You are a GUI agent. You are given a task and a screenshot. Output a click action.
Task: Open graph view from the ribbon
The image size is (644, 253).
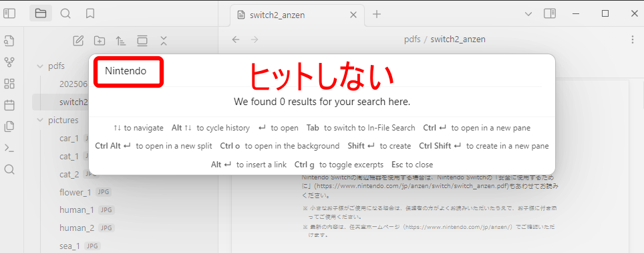pyautogui.click(x=9, y=62)
